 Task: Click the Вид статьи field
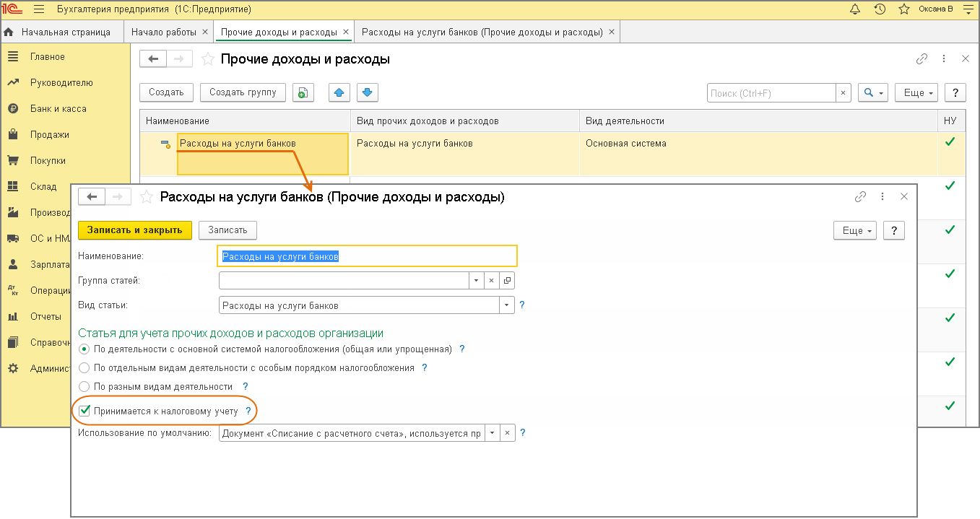pos(359,305)
